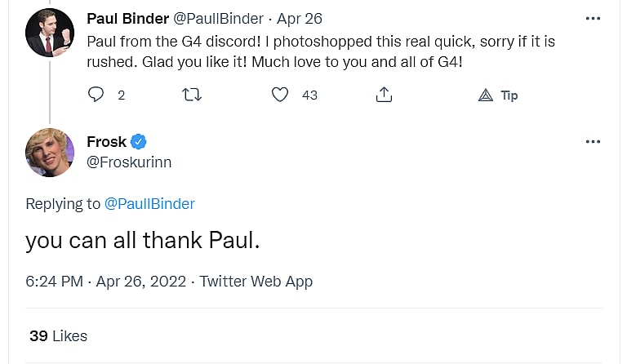Open Paul Binder's profile picture

pyautogui.click(x=50, y=33)
